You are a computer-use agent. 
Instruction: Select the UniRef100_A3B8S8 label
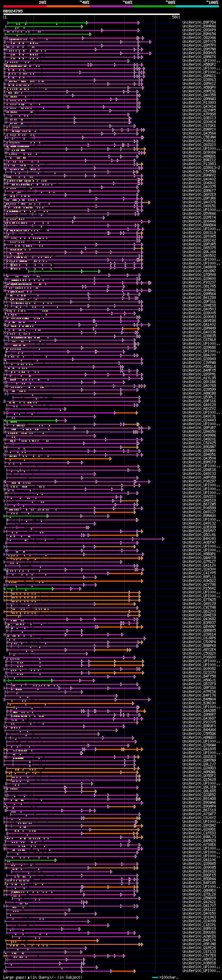coord(199,963)
